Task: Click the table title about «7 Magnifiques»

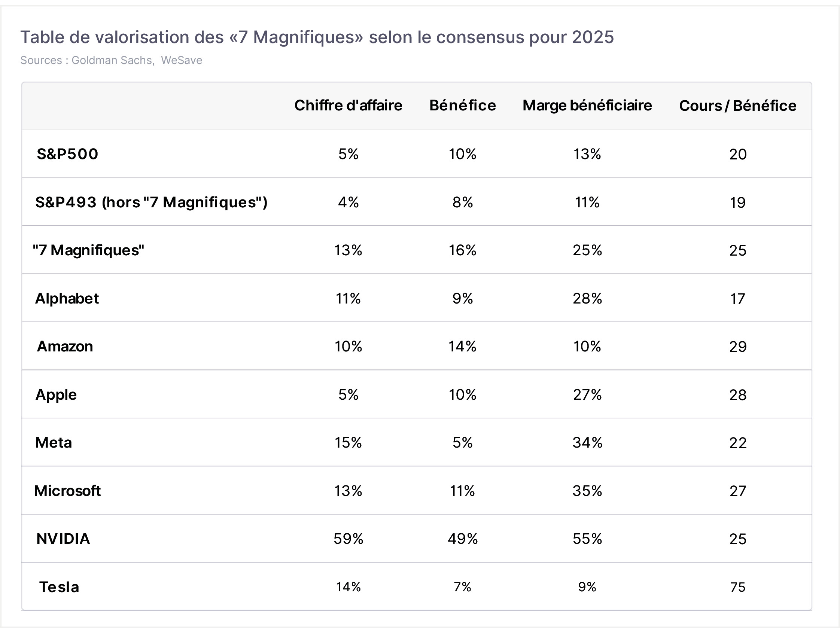Action: [x=317, y=37]
